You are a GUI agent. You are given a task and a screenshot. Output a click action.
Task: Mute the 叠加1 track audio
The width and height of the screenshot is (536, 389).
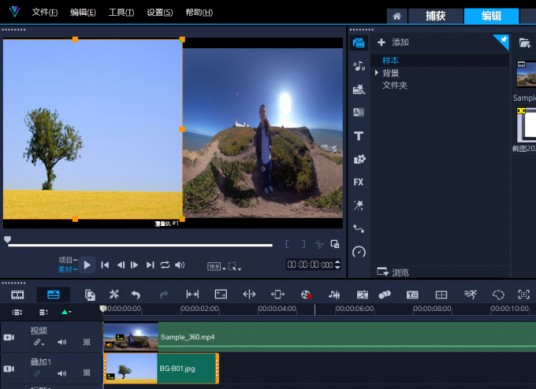click(x=62, y=373)
